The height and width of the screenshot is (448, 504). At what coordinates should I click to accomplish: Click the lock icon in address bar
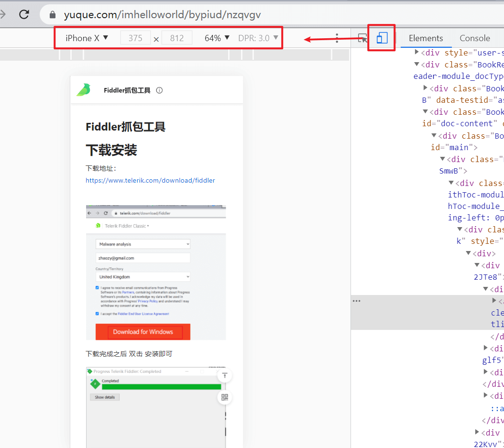pyautogui.click(x=53, y=15)
